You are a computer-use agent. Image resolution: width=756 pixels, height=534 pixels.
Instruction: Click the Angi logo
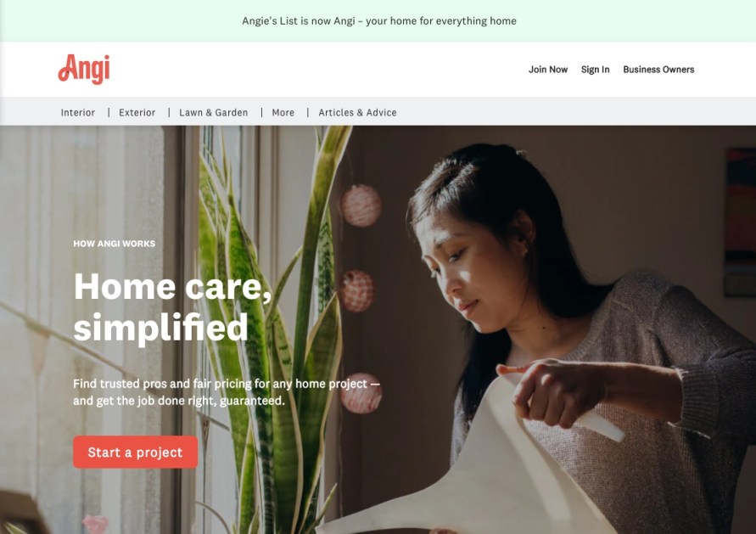click(84, 69)
